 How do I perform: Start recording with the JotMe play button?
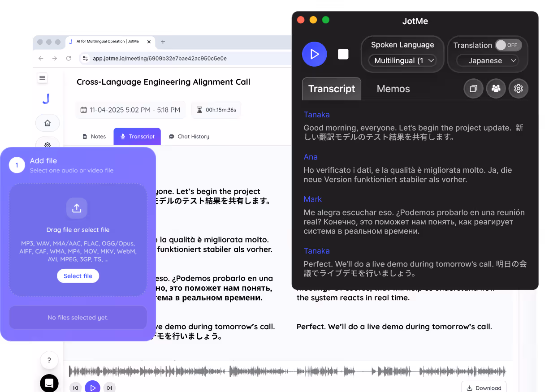(x=315, y=54)
